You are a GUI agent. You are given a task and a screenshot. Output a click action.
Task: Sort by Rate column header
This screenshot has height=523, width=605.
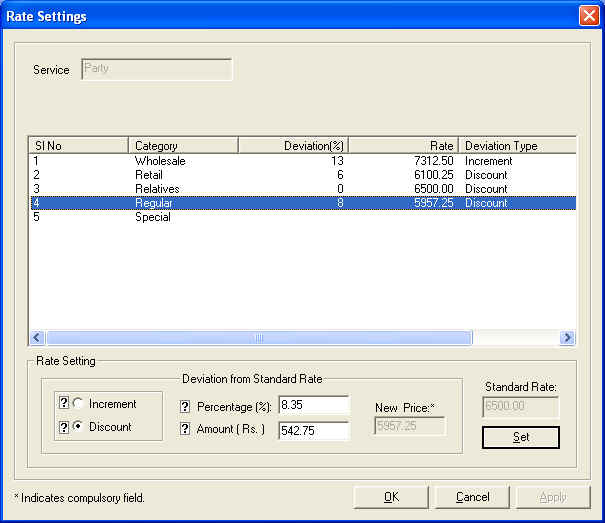[404, 146]
